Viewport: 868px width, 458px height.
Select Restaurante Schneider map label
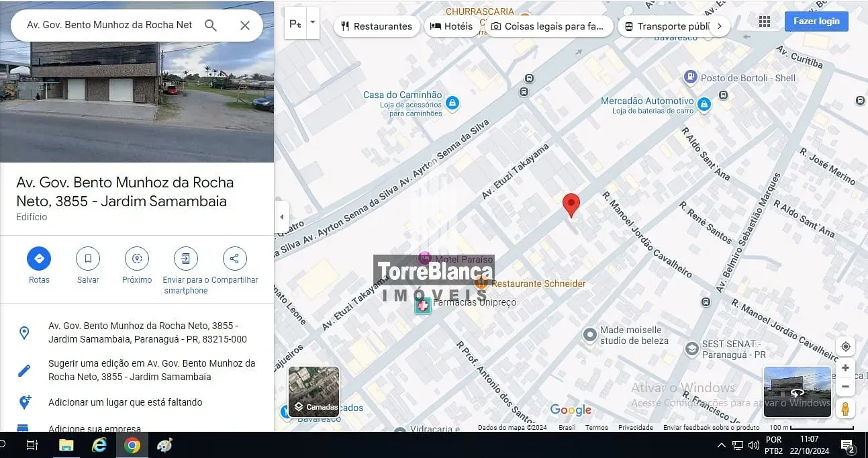click(x=538, y=283)
